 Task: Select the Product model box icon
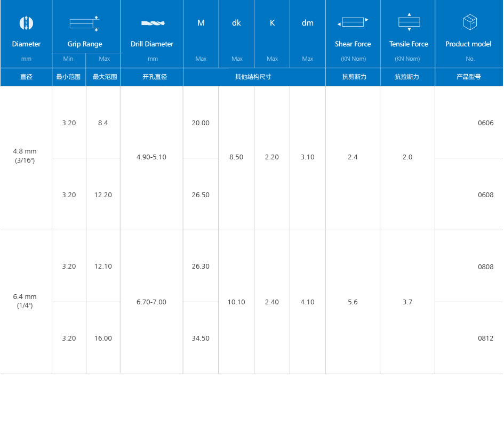469,22
